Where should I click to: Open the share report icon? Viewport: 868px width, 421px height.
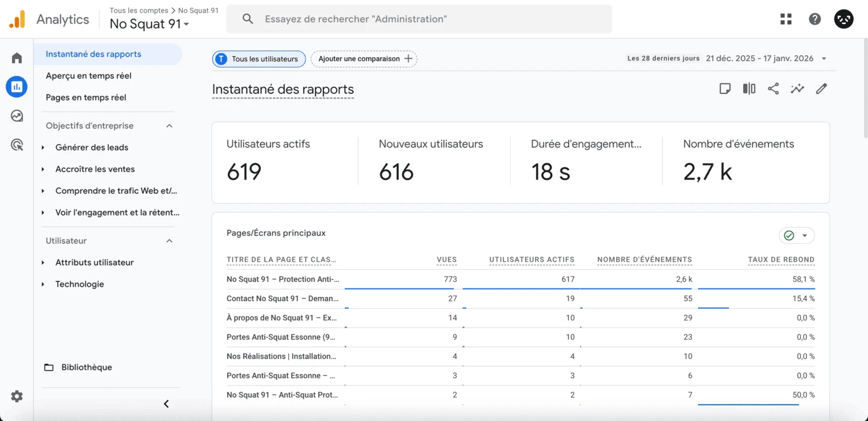pyautogui.click(x=773, y=89)
